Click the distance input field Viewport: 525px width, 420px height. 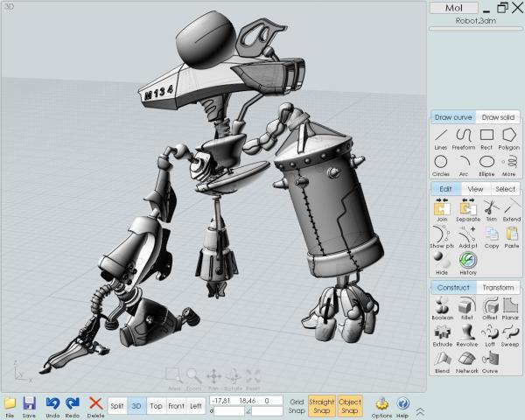[x=229, y=411]
